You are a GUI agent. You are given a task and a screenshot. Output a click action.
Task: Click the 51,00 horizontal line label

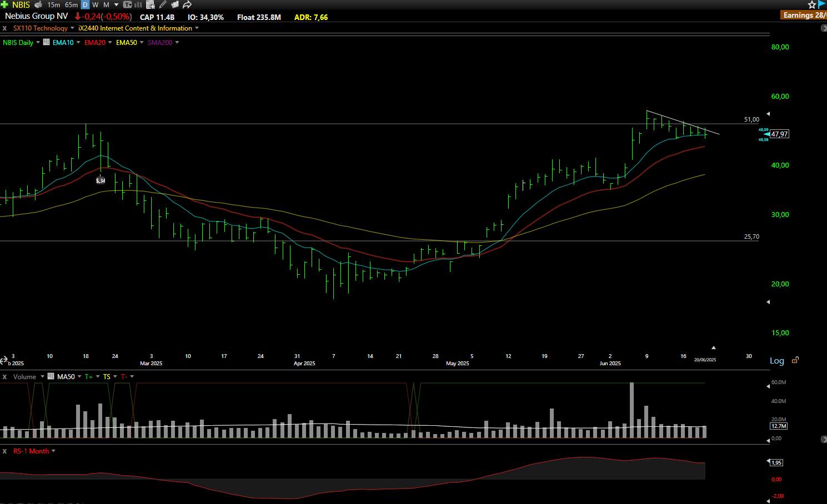[x=751, y=119]
